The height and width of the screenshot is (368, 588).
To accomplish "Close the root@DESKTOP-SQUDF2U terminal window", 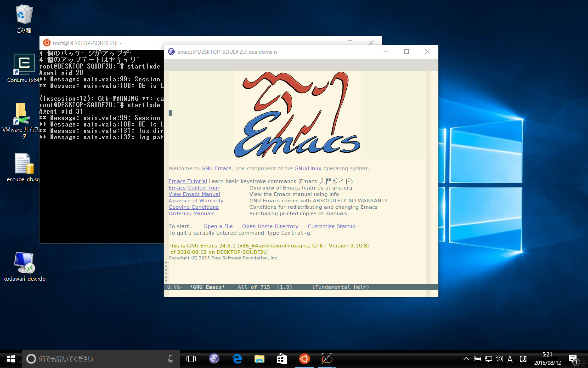I will coord(371,43).
